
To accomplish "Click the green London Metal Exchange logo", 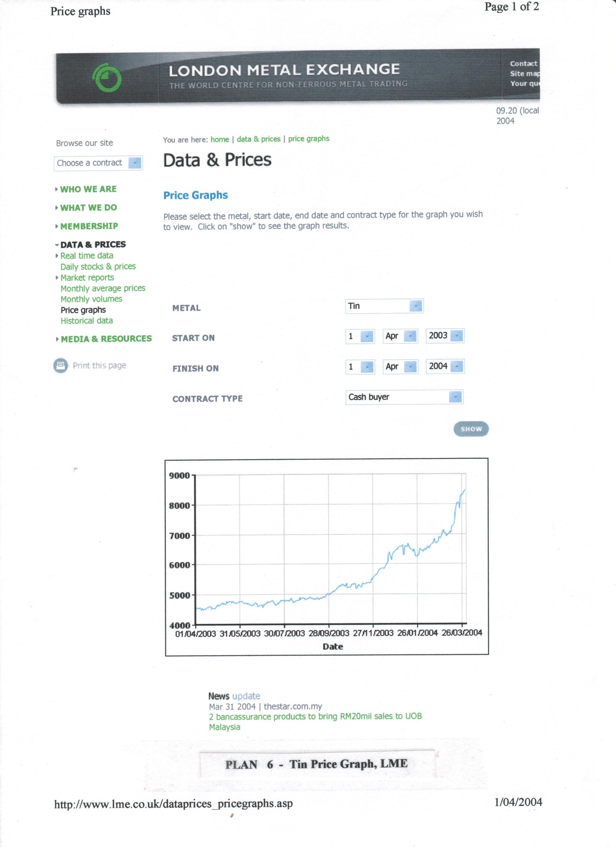I will tap(107, 78).
